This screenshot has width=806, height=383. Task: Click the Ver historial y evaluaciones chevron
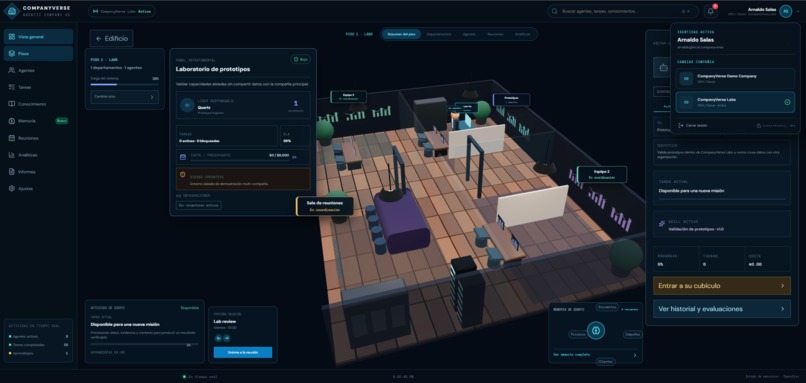coord(782,309)
